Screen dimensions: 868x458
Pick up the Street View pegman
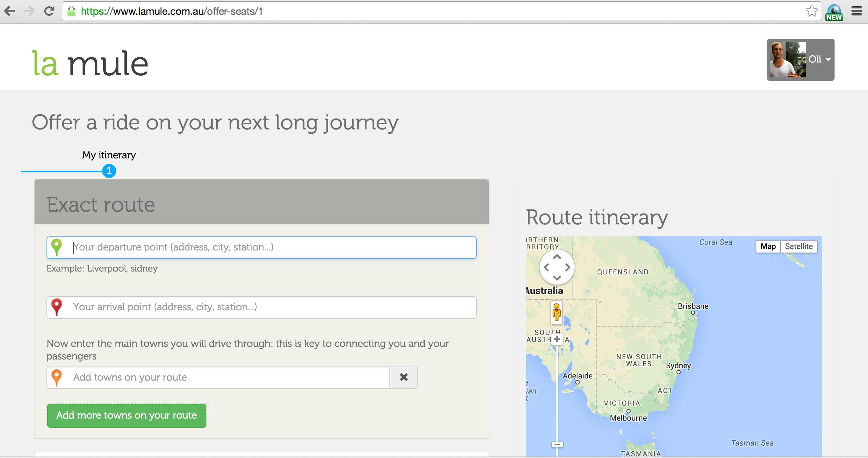[557, 312]
